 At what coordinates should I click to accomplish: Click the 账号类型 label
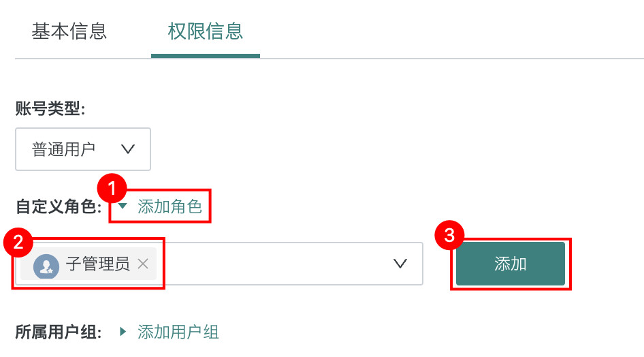[50, 108]
